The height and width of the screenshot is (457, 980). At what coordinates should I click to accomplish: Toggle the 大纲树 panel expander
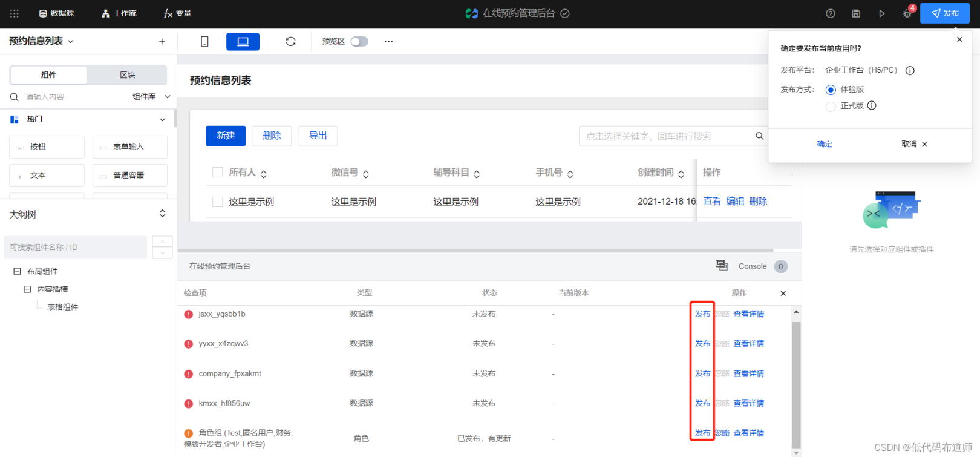click(x=162, y=214)
